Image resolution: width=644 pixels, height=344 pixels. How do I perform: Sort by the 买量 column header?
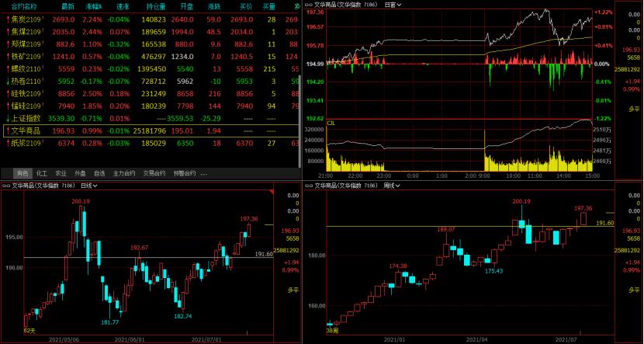pos(268,7)
